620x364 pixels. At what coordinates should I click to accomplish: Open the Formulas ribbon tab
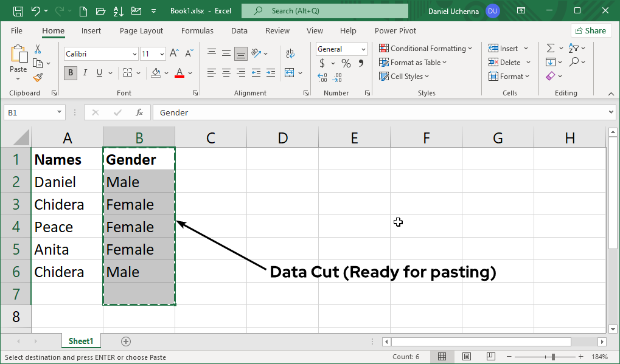point(197,30)
